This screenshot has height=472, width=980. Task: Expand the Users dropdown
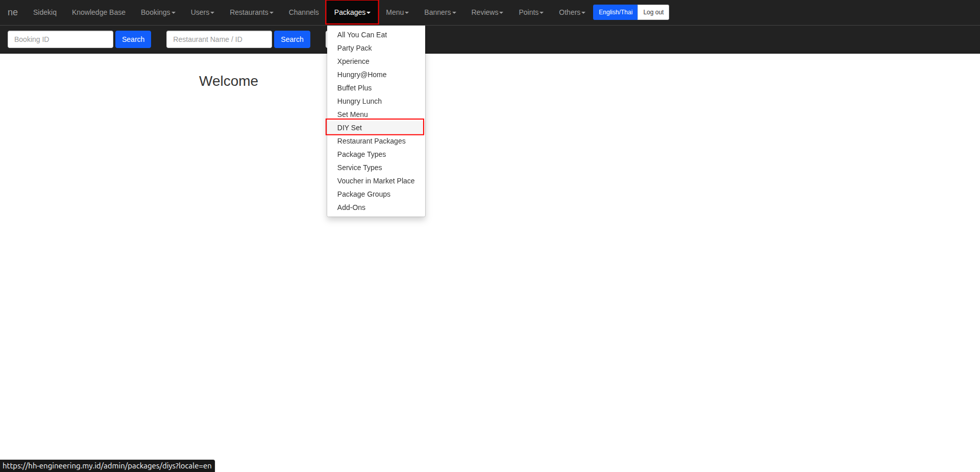(202, 12)
